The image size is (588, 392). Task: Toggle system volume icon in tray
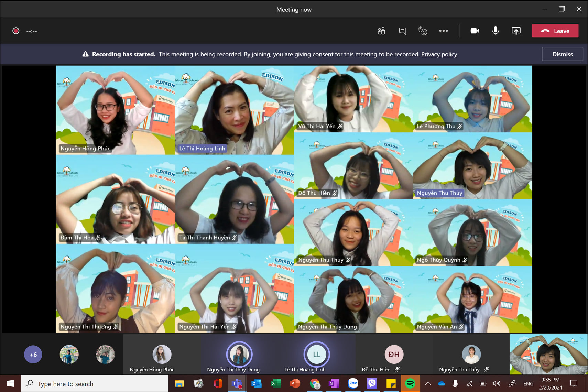(x=496, y=384)
